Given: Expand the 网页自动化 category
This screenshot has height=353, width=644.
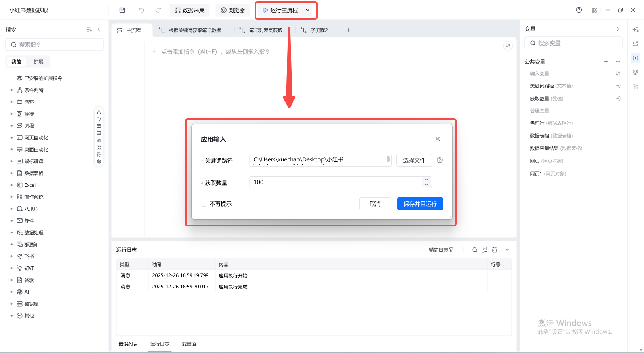Looking at the screenshot, I should [11, 138].
